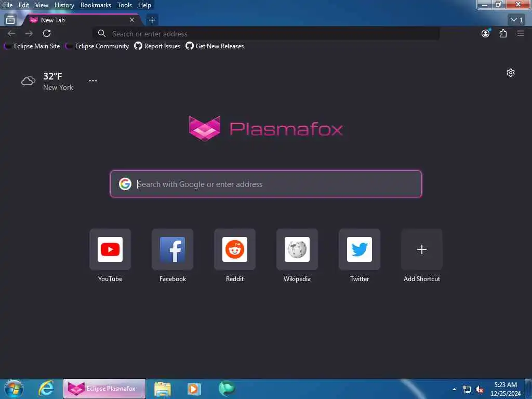Open the File menu

[7, 5]
